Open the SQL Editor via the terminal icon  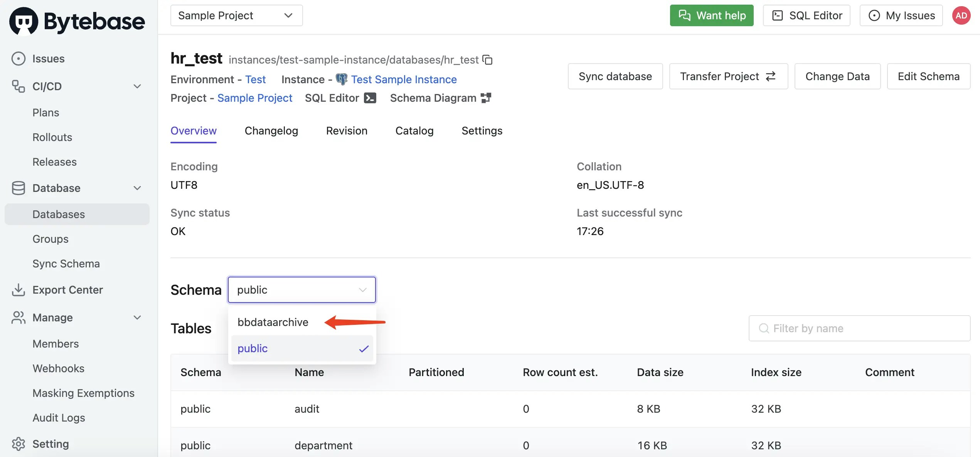[369, 98]
